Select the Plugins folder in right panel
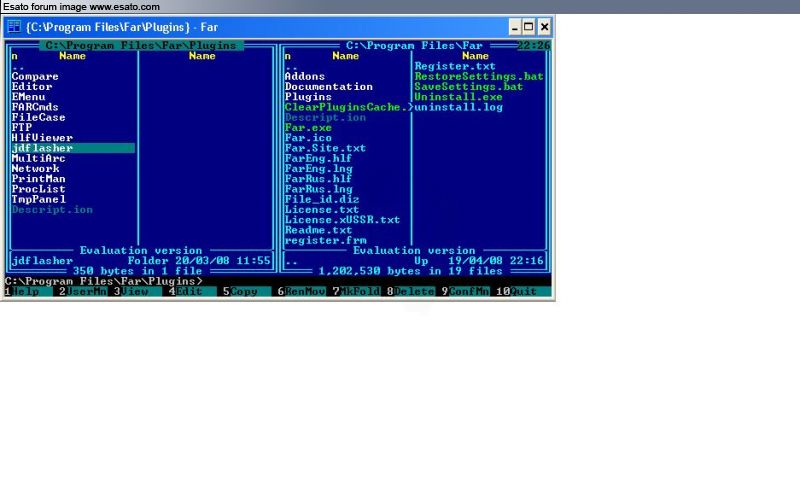The image size is (800, 481). click(308, 97)
